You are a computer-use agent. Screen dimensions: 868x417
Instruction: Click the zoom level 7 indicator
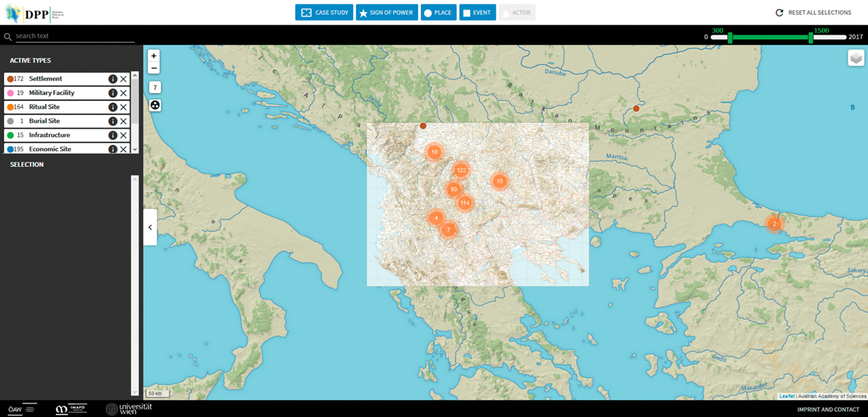point(155,87)
